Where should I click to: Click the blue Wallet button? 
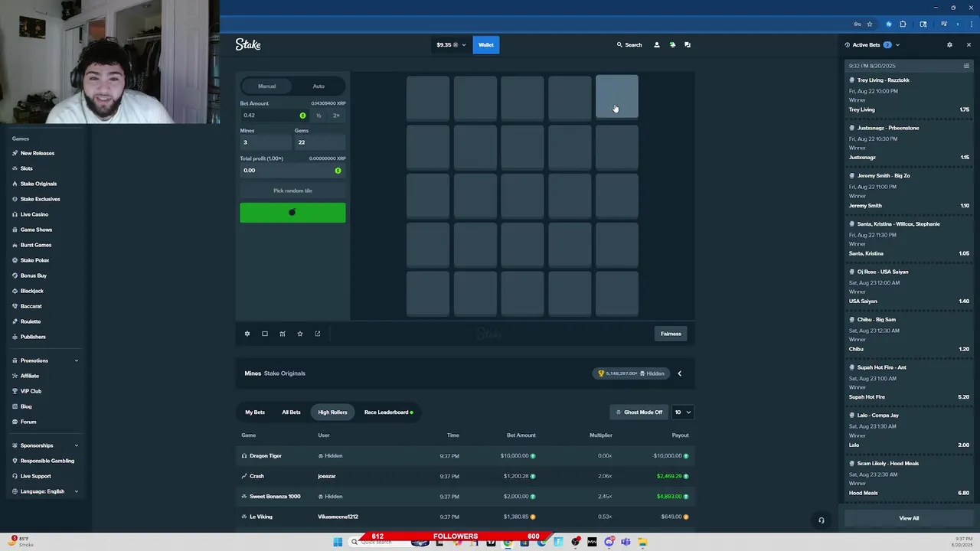[486, 45]
